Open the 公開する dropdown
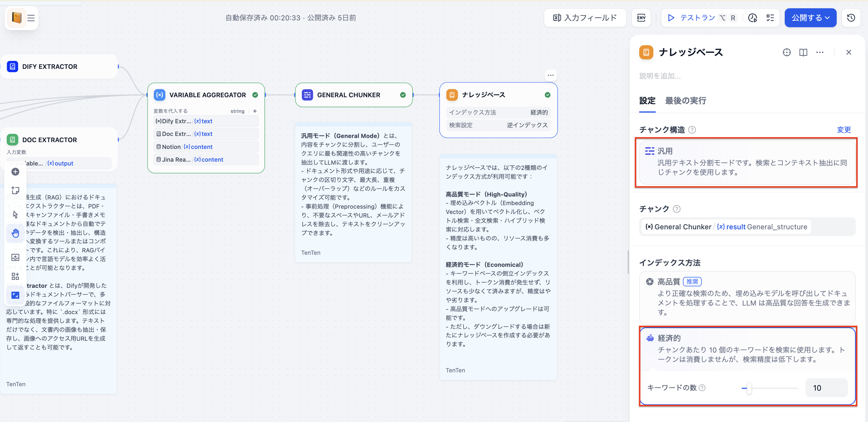Screen dimensions: 868x422 pos(810,18)
